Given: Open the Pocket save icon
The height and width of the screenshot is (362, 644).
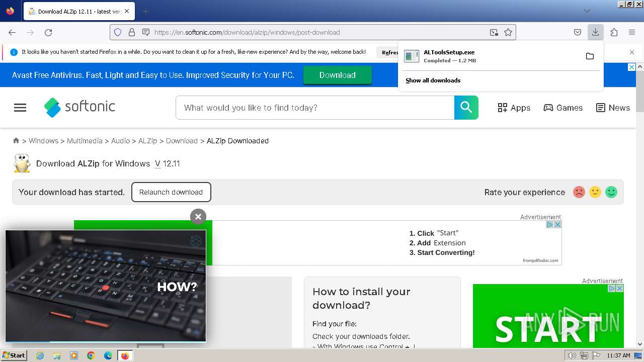Looking at the screenshot, I should tap(578, 32).
